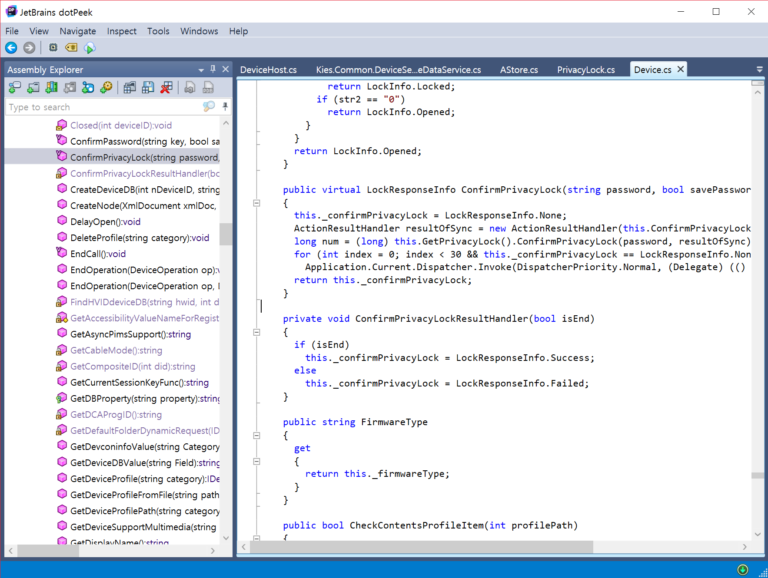This screenshot has height=578, width=768.
Task: Click the green status indicator in status bar
Action: click(x=742, y=569)
